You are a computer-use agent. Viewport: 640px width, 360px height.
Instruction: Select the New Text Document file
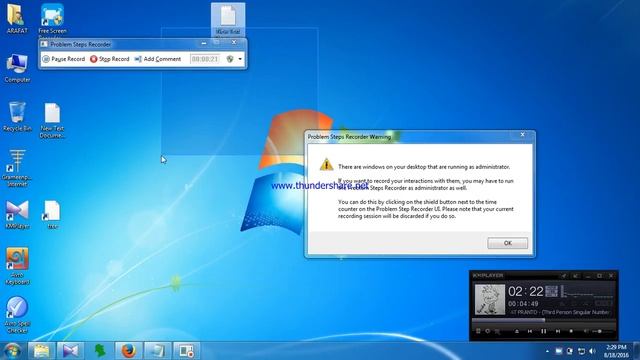pyautogui.click(x=52, y=120)
